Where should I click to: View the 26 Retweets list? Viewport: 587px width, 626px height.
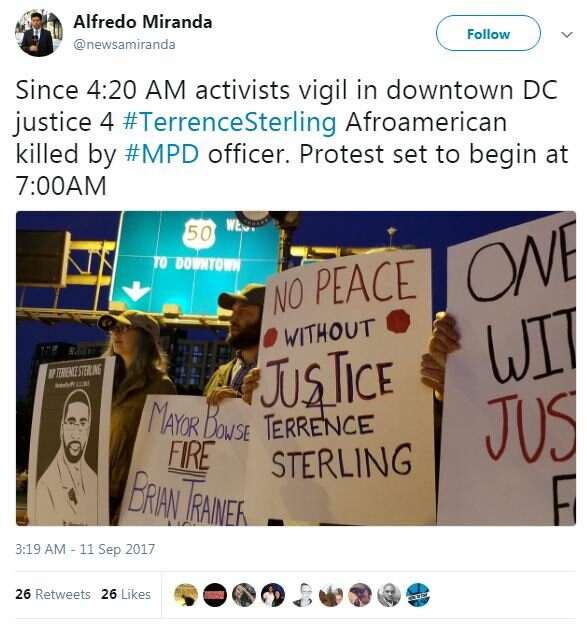(x=53, y=594)
